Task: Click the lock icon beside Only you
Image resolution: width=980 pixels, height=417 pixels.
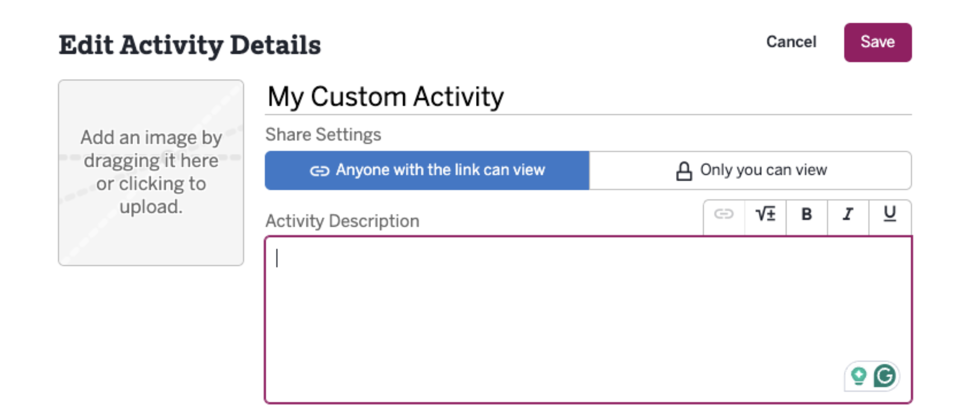Action: [684, 171]
